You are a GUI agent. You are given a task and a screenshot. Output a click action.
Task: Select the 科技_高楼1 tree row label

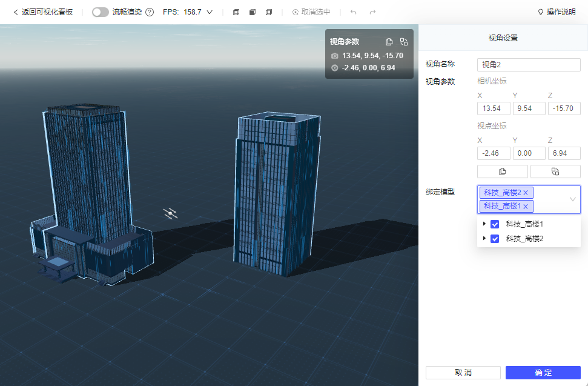pos(524,224)
